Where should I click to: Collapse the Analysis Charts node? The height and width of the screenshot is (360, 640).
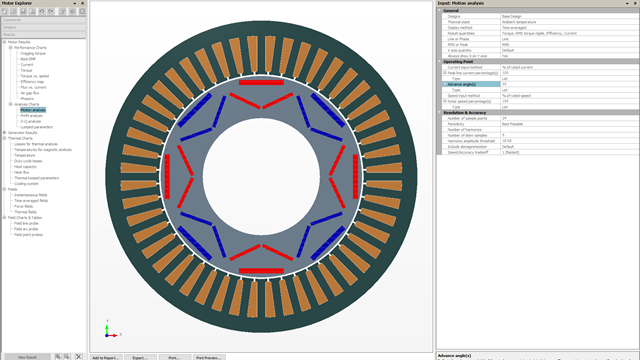pos(11,104)
